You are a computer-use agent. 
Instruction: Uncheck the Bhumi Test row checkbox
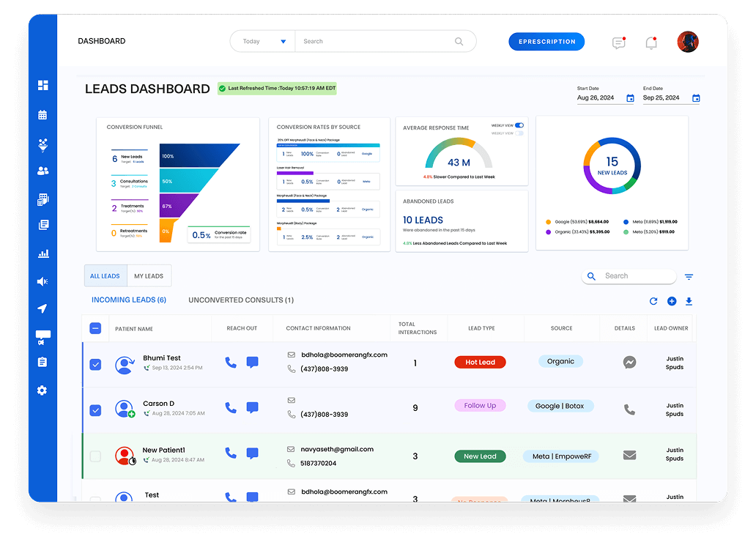click(95, 365)
